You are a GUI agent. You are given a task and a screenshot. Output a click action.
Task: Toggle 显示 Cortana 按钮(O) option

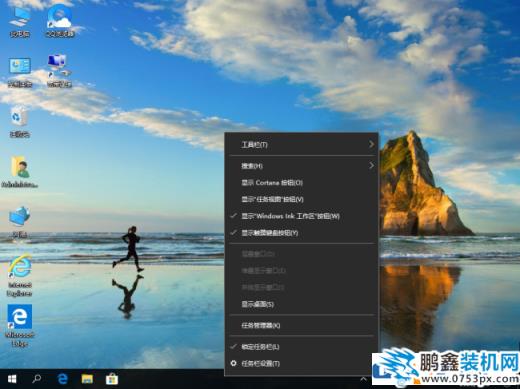tap(301, 183)
